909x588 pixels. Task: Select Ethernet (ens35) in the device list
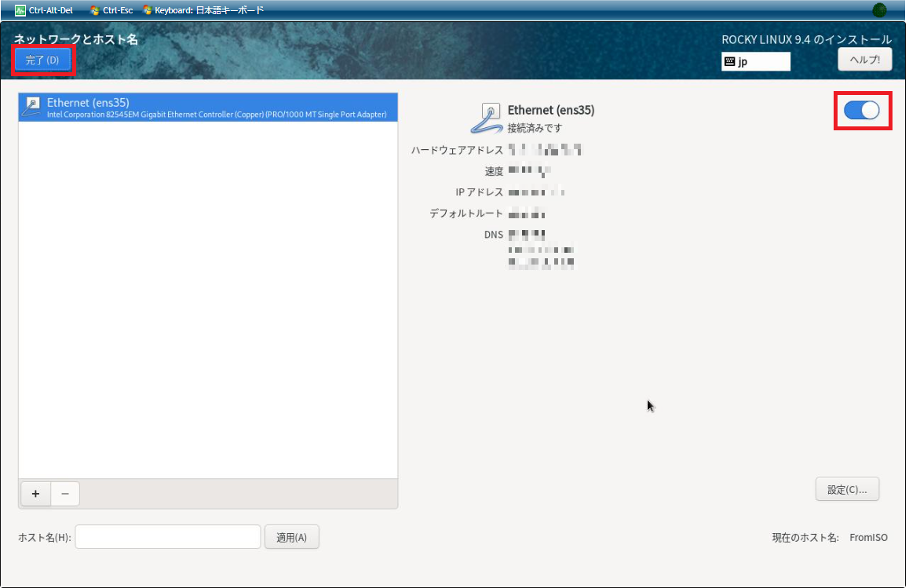click(207, 108)
